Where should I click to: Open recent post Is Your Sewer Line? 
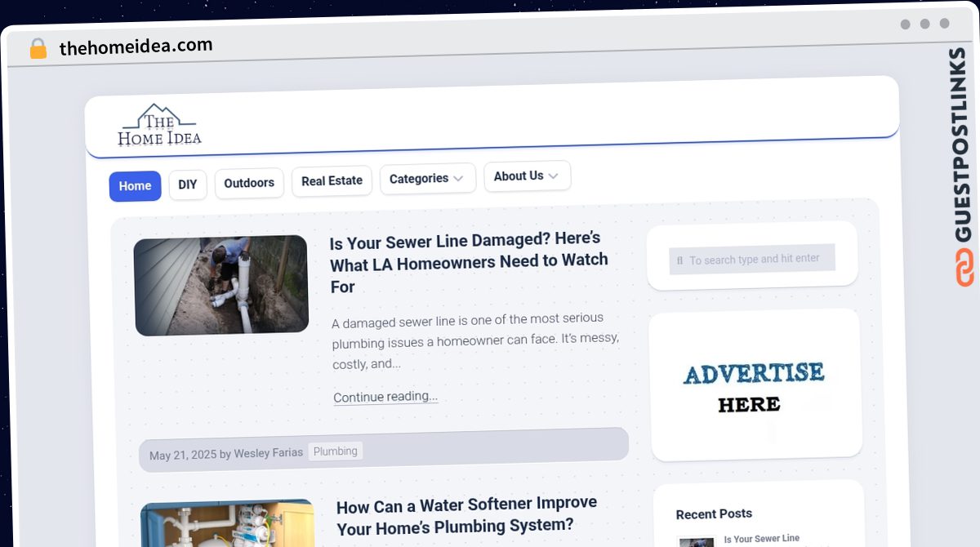(x=761, y=539)
